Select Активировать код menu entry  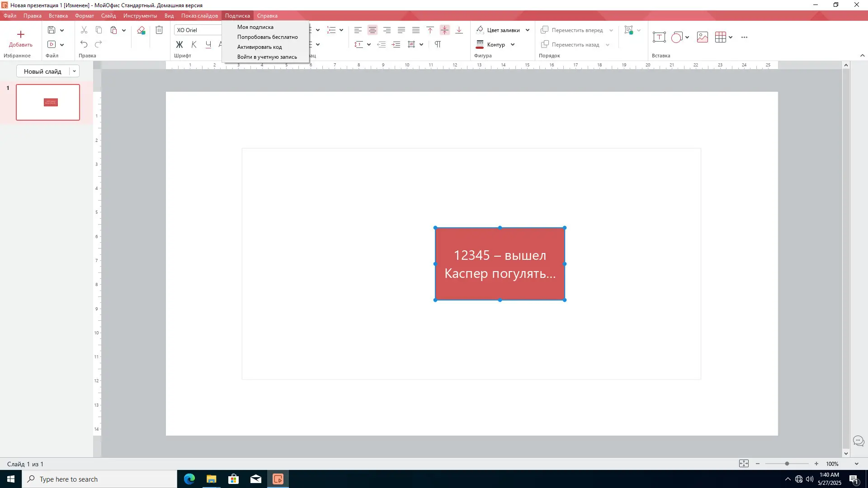click(259, 47)
